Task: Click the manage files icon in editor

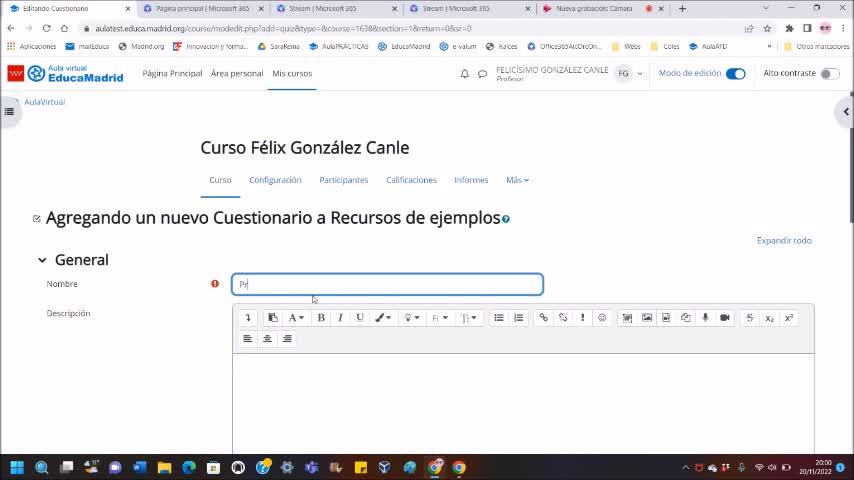Action: pos(686,318)
